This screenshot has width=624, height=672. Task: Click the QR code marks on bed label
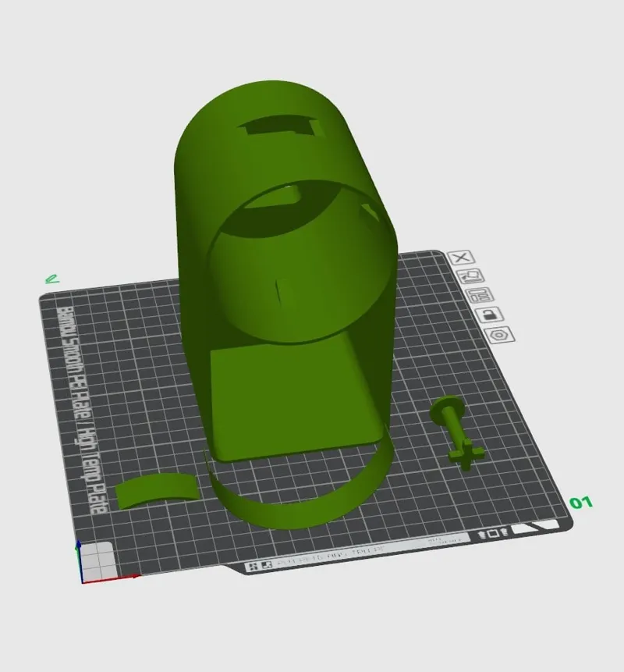pyautogui.click(x=261, y=566)
